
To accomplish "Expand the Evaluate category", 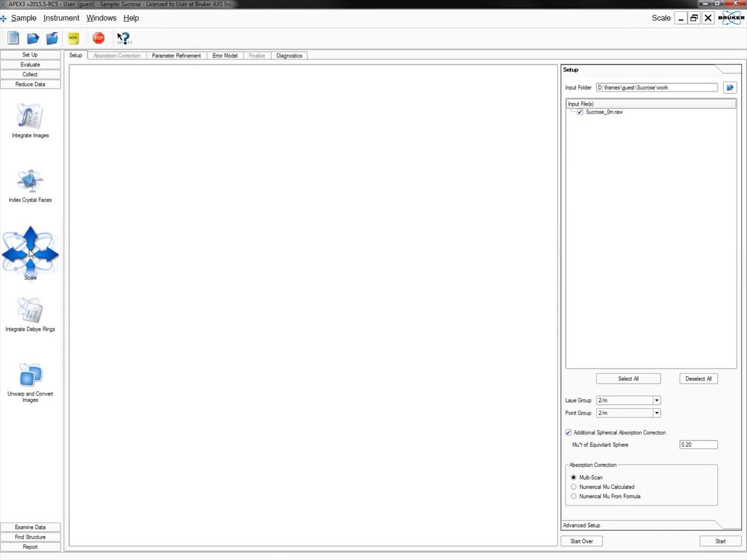I will point(30,65).
